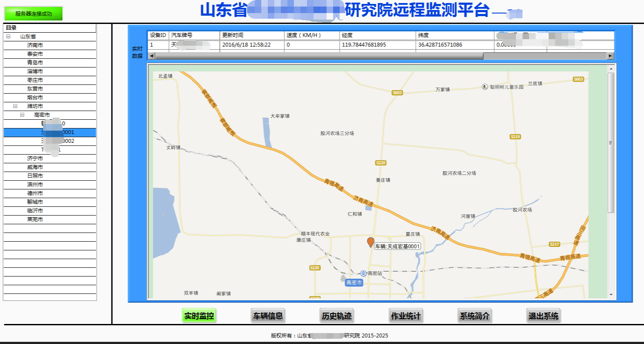Click the 高密站 railway station icon
The image size is (644, 344).
tap(363, 273)
